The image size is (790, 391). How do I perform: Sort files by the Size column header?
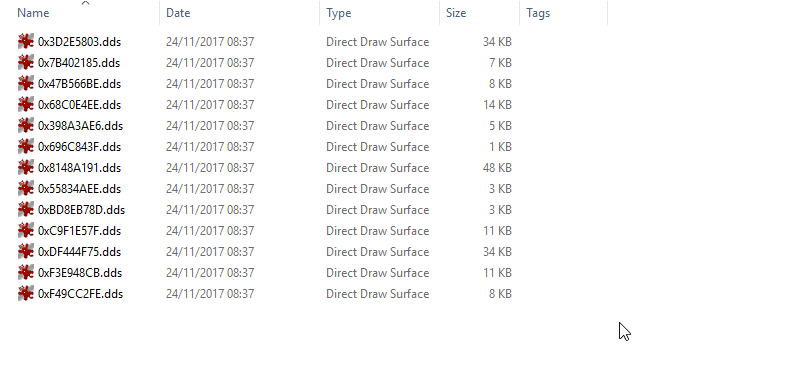point(456,13)
